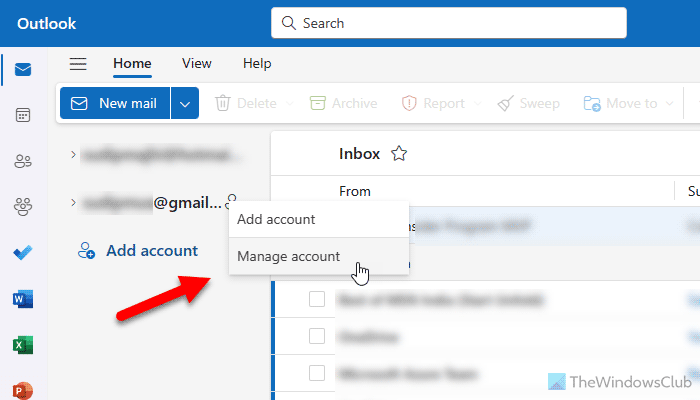Click the Search box
Screen dimensions: 700x400
click(449, 23)
